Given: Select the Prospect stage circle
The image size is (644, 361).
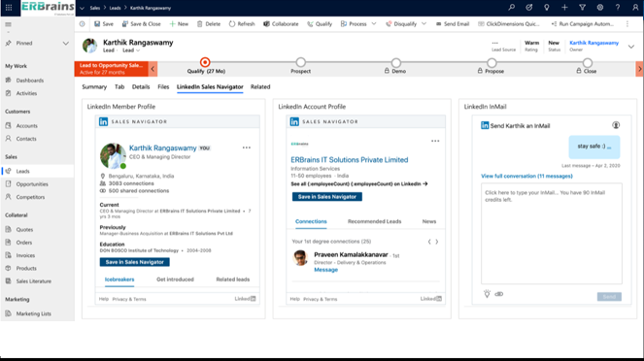Looking at the screenshot, I should click(x=301, y=62).
